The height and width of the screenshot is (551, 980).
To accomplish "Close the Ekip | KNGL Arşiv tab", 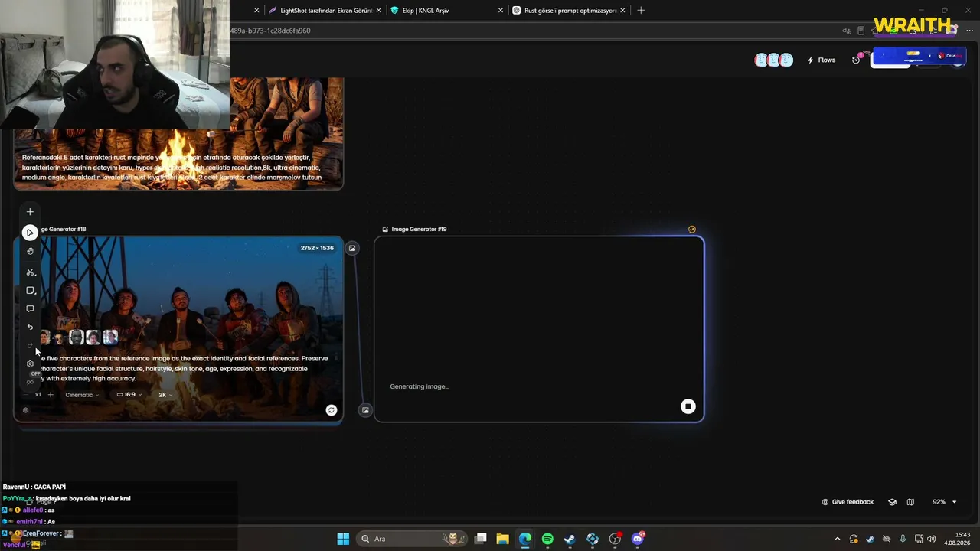I will tap(501, 11).
